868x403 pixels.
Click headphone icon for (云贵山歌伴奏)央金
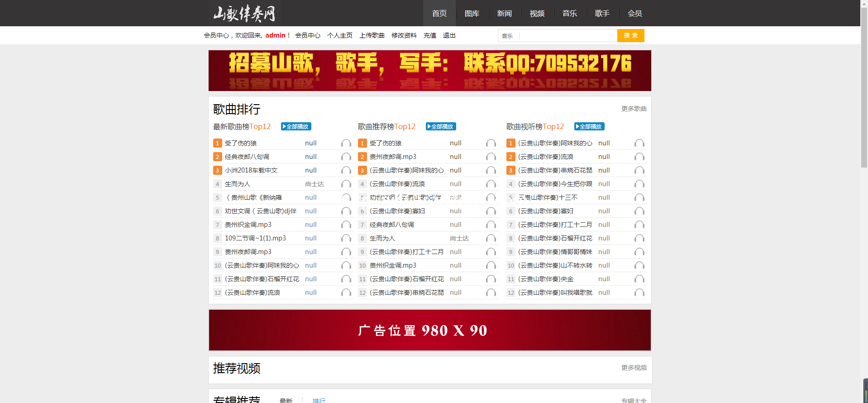pos(639,279)
